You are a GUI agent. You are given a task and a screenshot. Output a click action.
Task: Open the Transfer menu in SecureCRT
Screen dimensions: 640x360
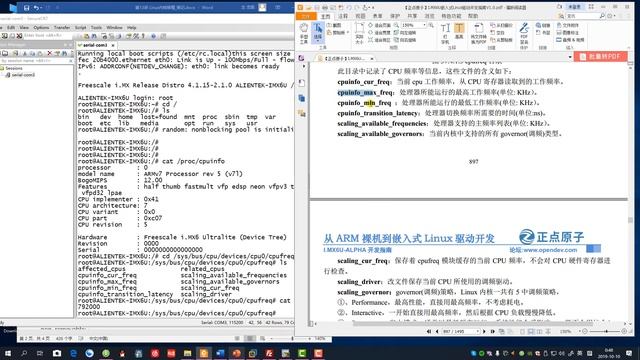pos(62,27)
